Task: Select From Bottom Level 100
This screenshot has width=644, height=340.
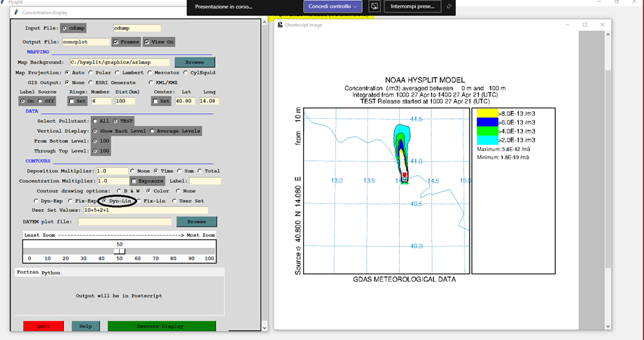Action: [x=95, y=141]
